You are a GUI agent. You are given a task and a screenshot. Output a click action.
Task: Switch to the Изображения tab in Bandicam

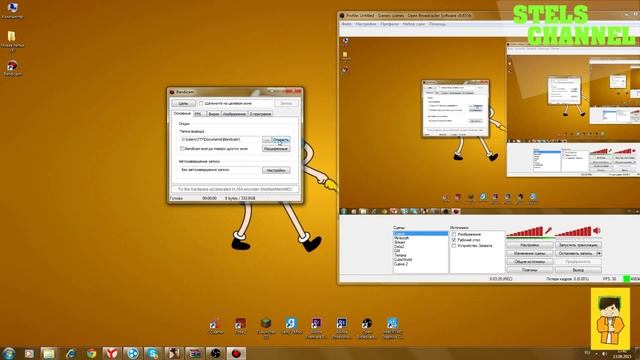tap(234, 114)
